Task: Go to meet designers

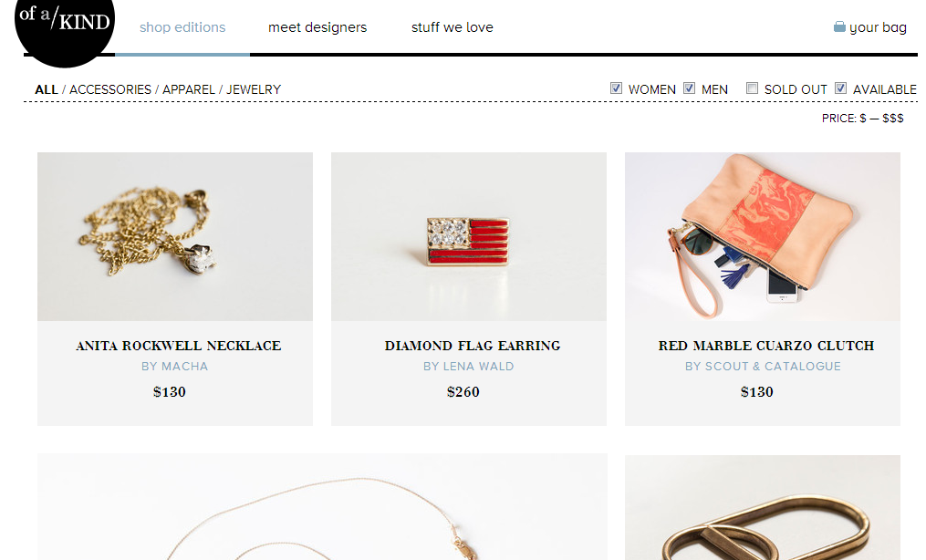Action: coord(317,27)
